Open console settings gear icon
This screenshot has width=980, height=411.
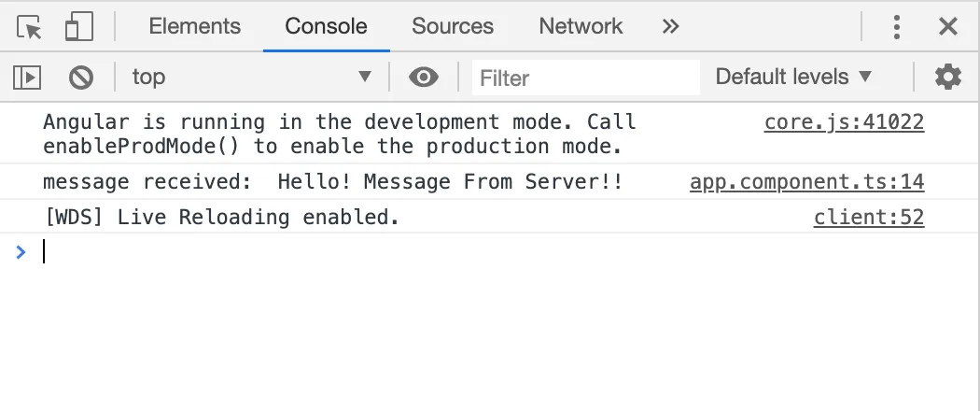tap(947, 78)
